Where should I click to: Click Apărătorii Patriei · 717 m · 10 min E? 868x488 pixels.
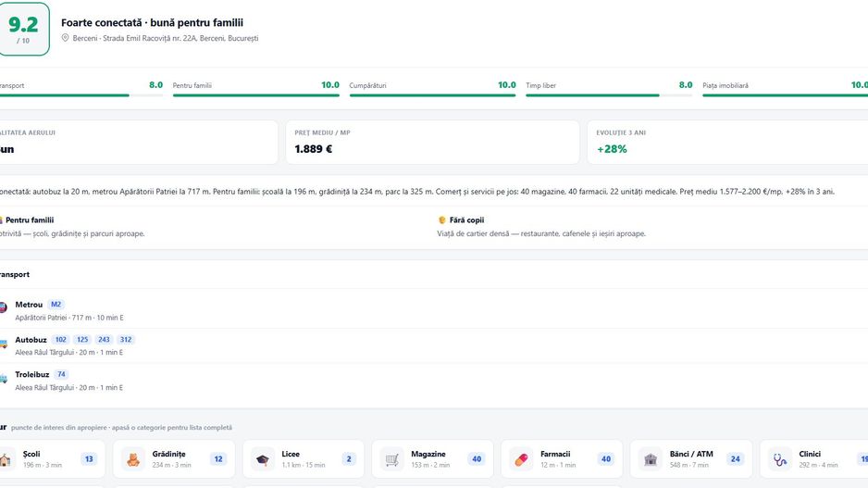[69, 318]
